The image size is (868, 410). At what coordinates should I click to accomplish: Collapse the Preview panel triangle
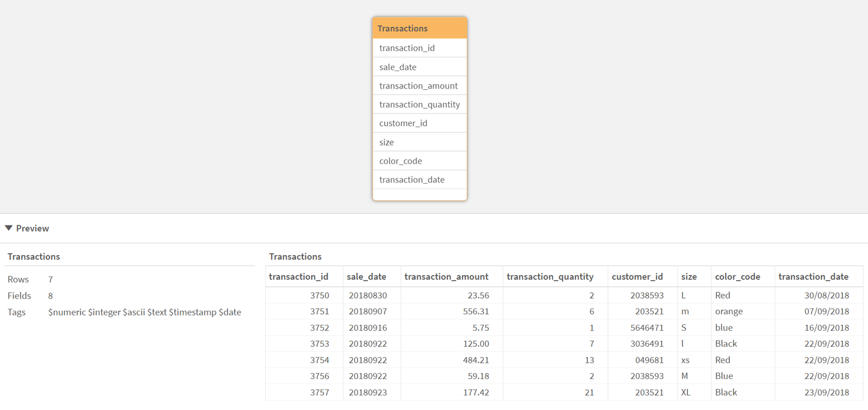pos(9,228)
